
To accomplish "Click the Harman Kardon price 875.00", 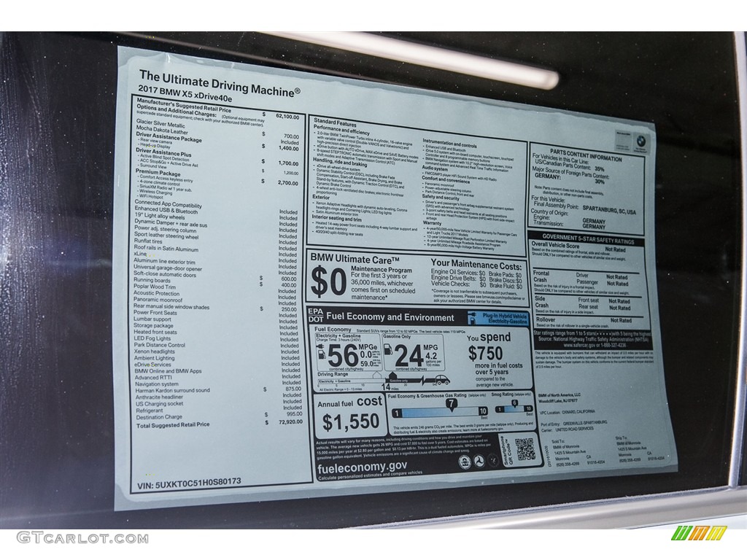I will [293, 389].
